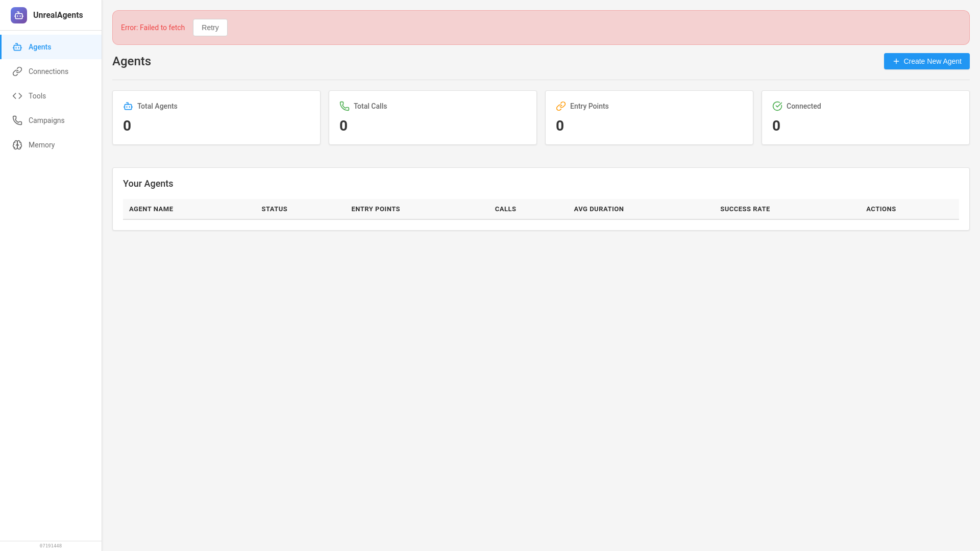Viewport: 980px width, 551px height.
Task: Click the ENTRY POINTS column header
Action: pos(376,209)
